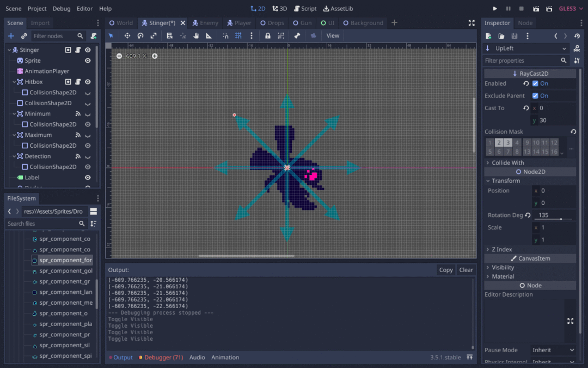Viewport: 588px width, 368px height.
Task: Open the View menu button
Action: 333,35
